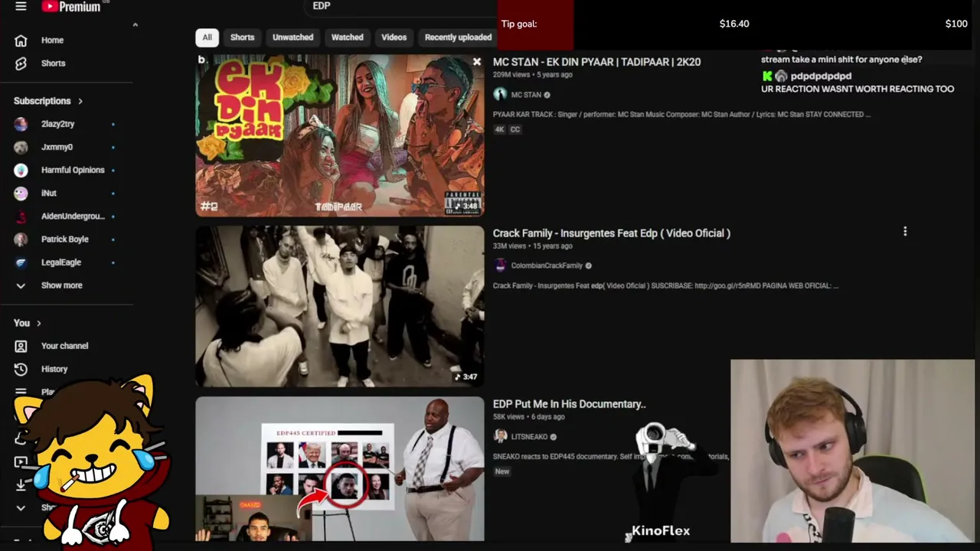980x551 pixels.
Task: Click the YouTube Premium logo
Action: coord(71,7)
